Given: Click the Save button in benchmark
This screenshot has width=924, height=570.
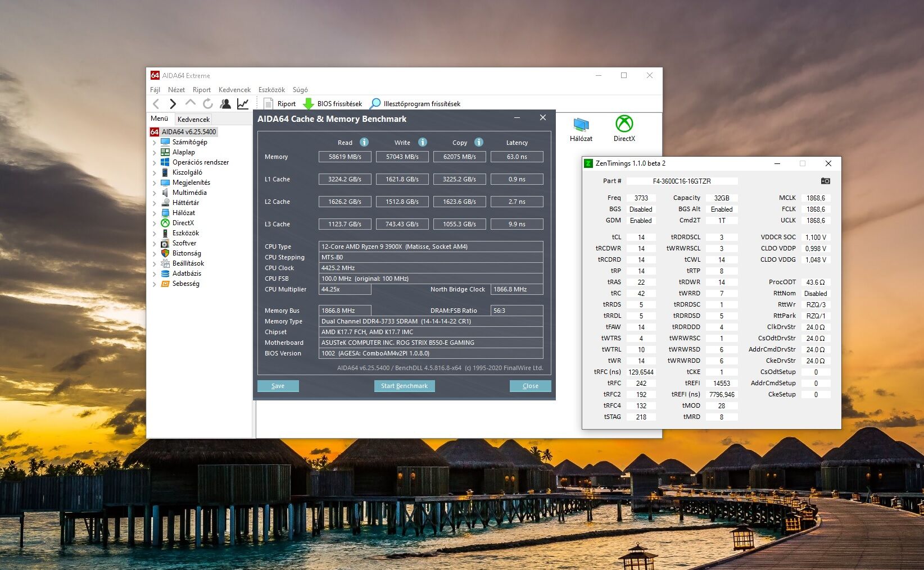Looking at the screenshot, I should pyautogui.click(x=278, y=386).
